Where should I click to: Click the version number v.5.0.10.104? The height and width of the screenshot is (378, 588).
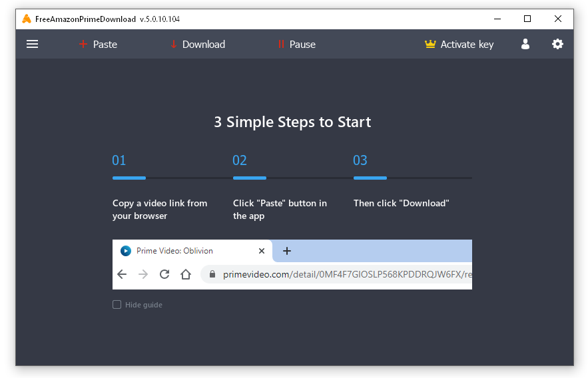160,19
